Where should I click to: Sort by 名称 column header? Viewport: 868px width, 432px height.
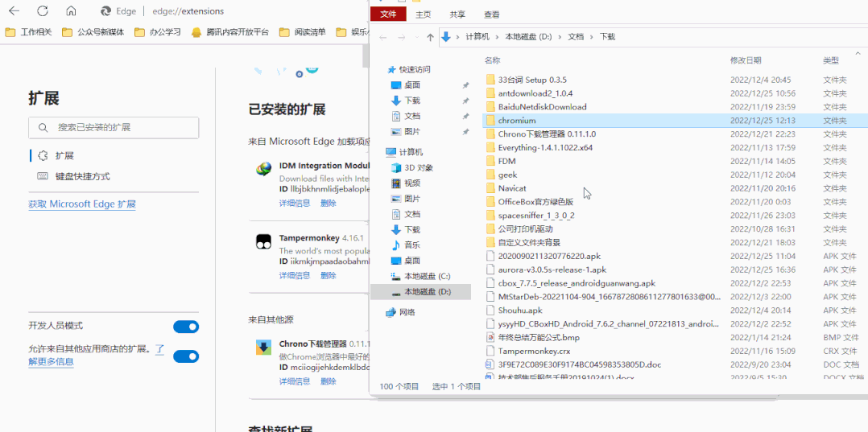tap(493, 60)
